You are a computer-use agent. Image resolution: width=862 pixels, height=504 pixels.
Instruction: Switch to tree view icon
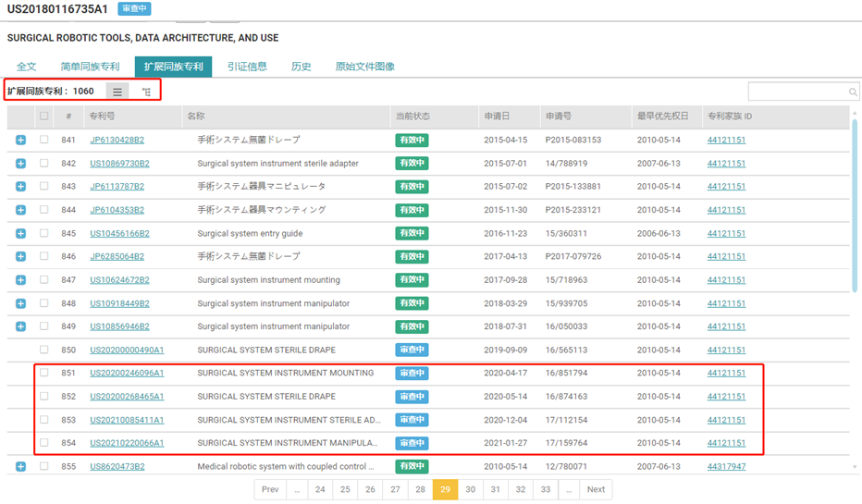(146, 92)
